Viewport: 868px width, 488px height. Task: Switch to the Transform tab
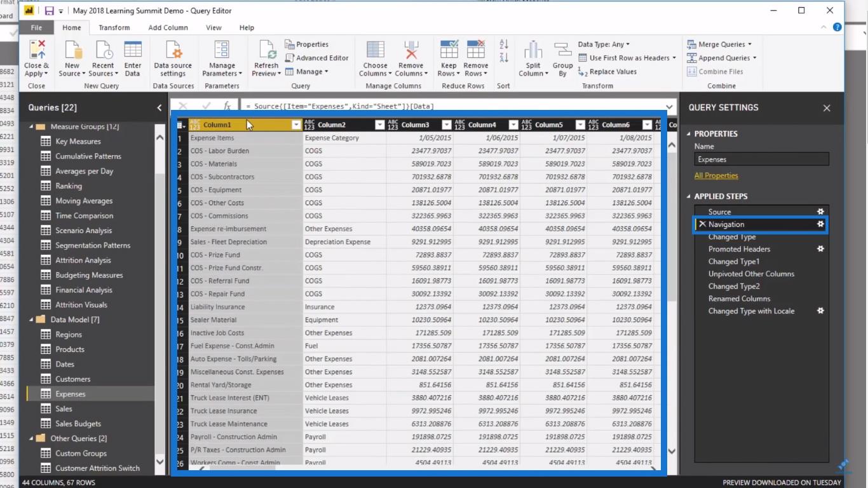114,28
